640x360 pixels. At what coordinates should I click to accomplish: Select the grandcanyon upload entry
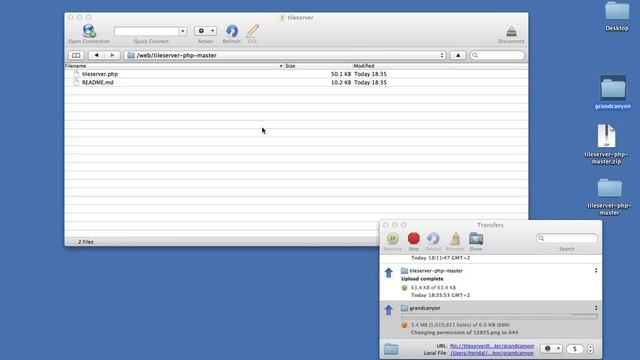(491, 320)
